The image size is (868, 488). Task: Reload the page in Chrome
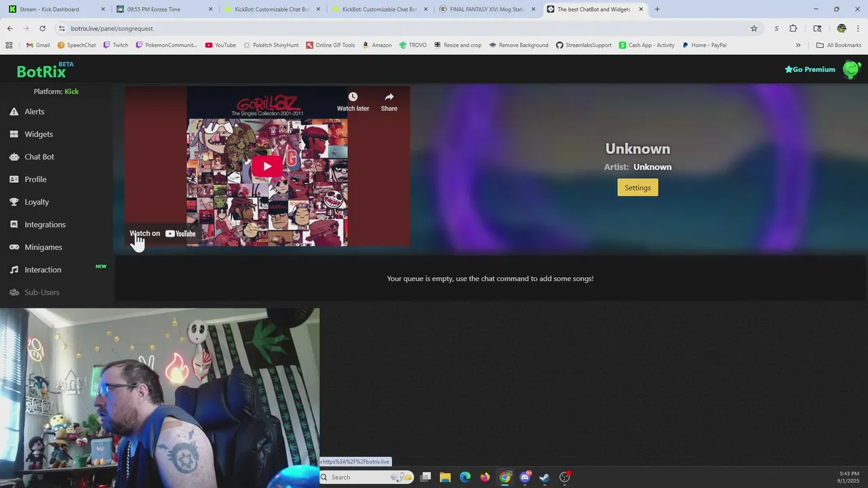[x=42, y=28]
